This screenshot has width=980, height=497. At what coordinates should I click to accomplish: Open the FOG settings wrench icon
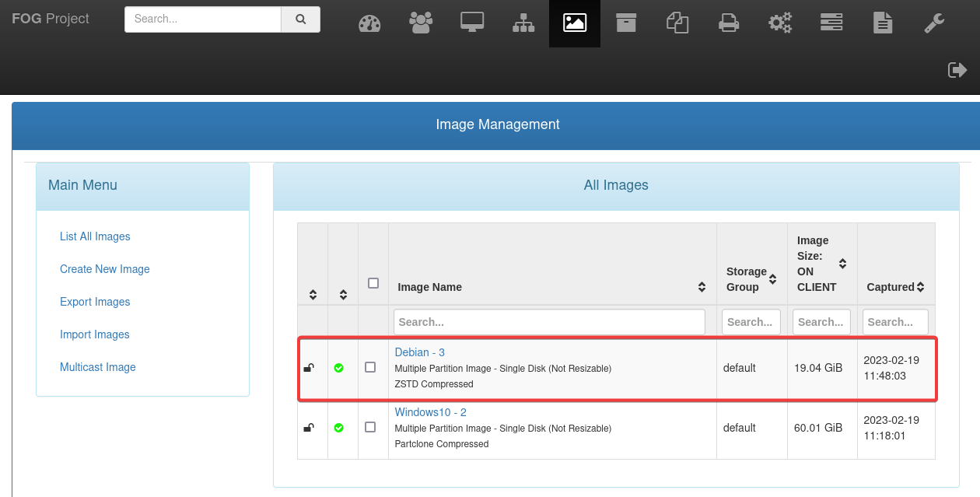[x=934, y=23]
